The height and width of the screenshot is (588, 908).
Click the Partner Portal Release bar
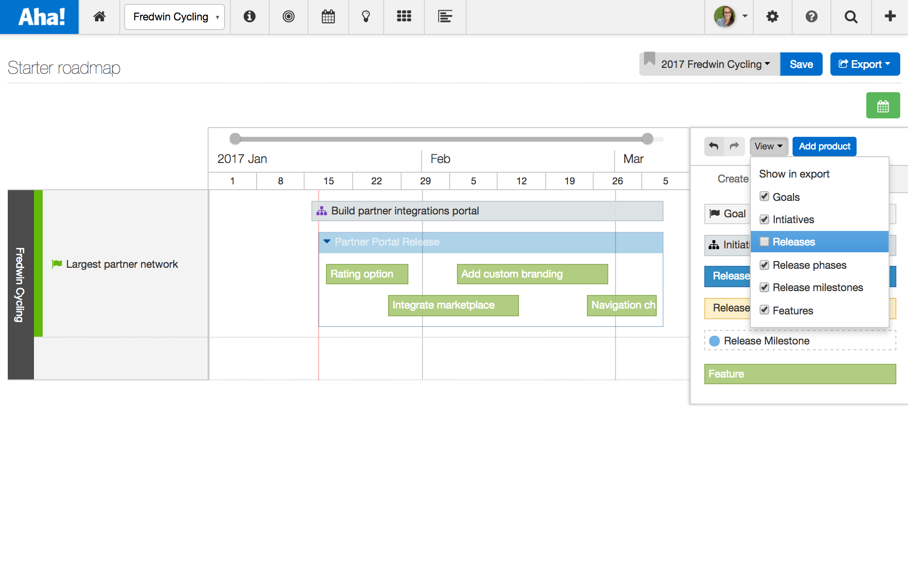tap(491, 242)
